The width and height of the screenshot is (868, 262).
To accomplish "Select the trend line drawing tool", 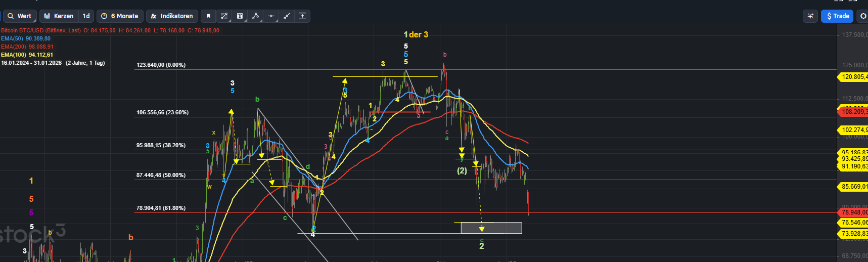I will click(287, 16).
